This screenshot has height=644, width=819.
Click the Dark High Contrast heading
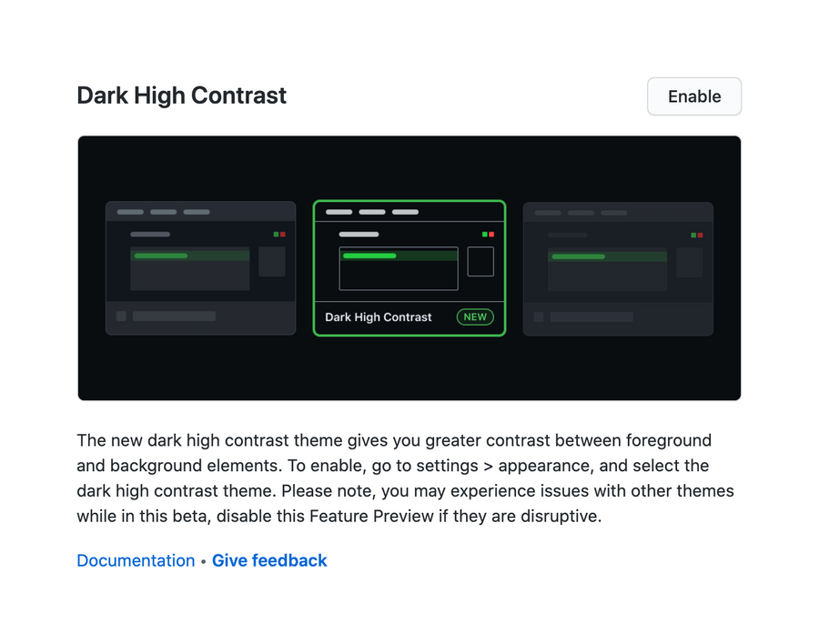(181, 96)
